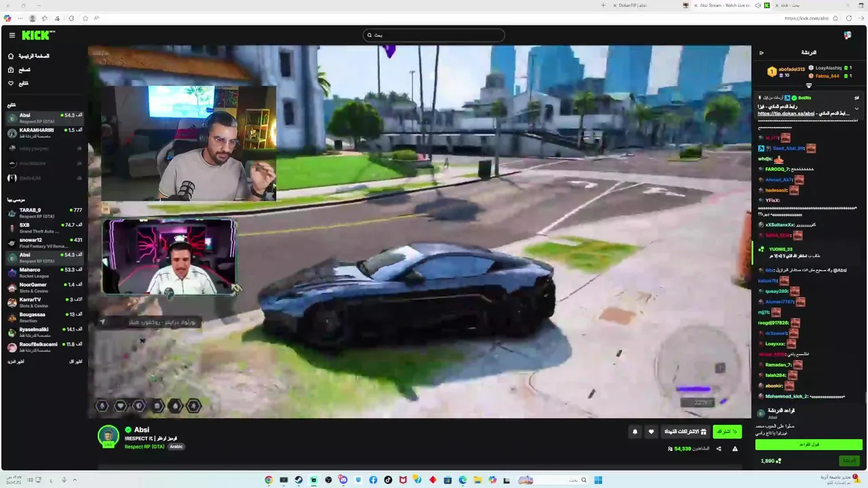Open a new browser tab

click(603, 5)
